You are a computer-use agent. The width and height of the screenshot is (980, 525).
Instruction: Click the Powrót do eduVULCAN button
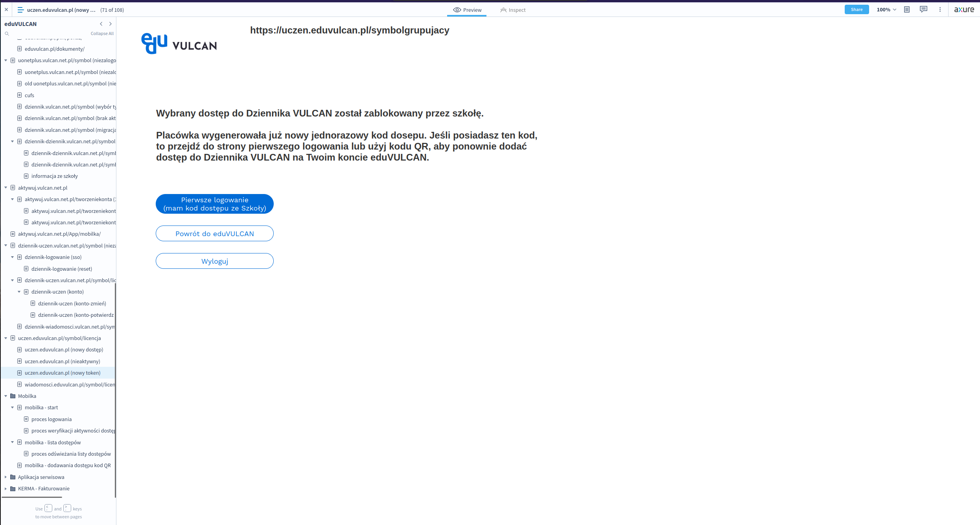[215, 234]
